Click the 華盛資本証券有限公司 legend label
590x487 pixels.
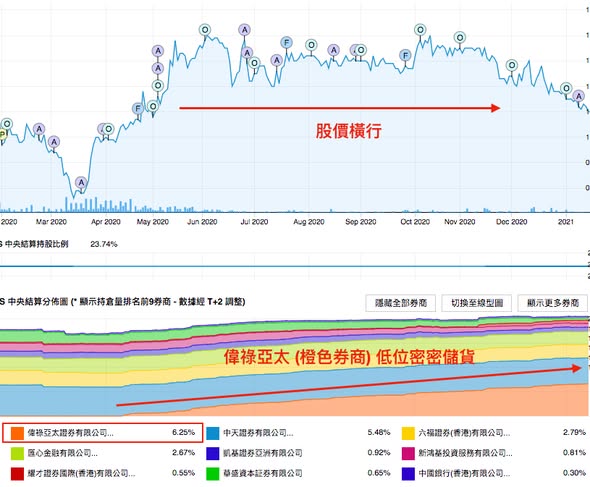pos(263,473)
